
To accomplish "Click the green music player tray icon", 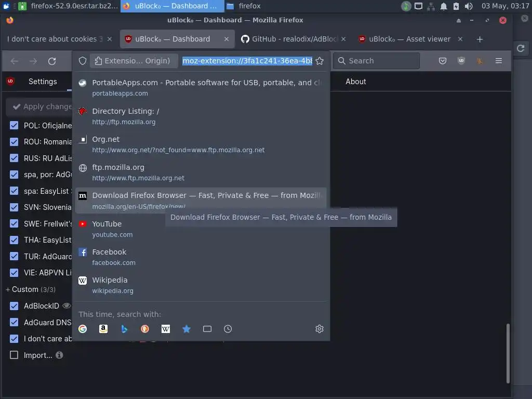I will click(x=406, y=6).
